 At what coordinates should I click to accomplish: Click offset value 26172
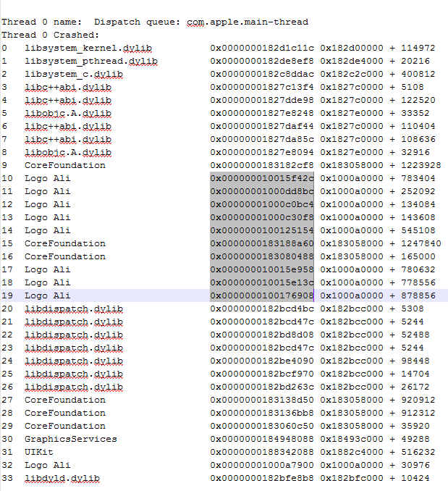point(415,387)
